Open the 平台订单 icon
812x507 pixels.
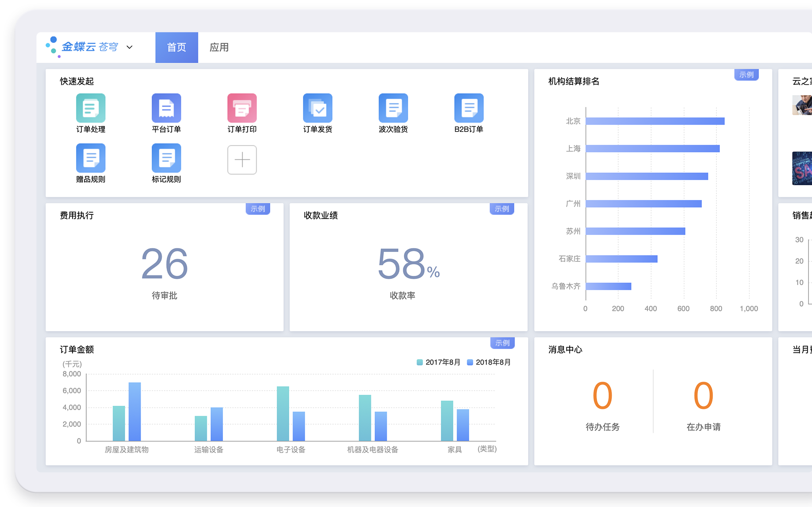click(166, 108)
